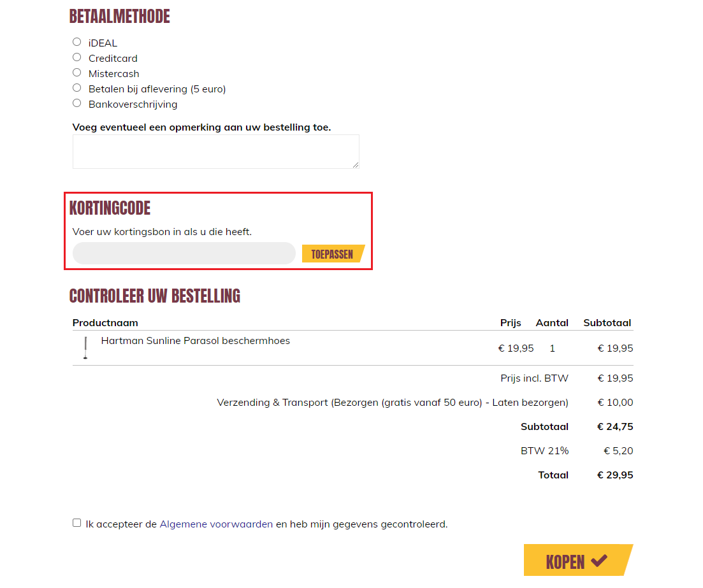This screenshot has height=588, width=703.
Task: Click the Productnaam column header
Action: click(x=105, y=322)
